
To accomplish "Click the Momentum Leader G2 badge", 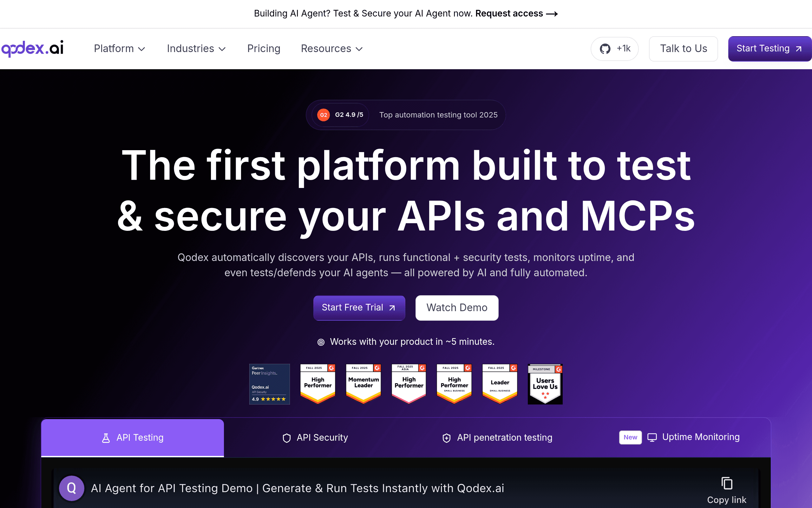I will (x=363, y=384).
